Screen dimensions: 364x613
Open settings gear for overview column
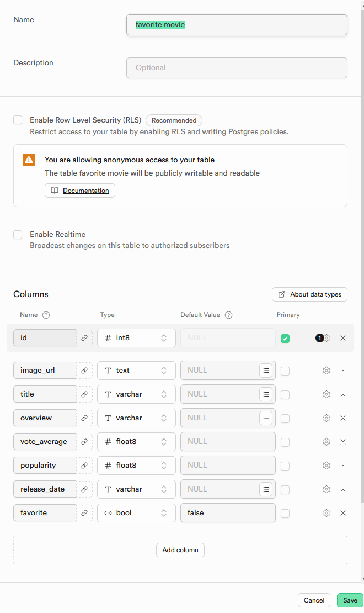tap(326, 418)
